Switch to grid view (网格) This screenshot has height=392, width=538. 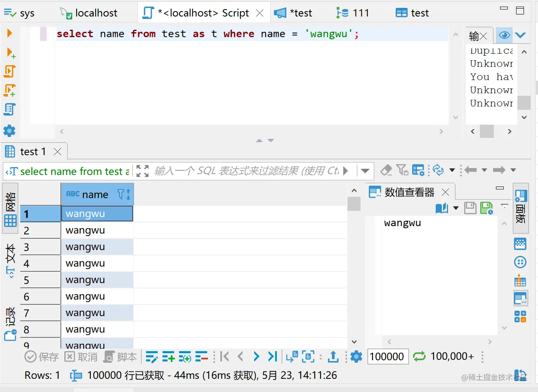[10, 208]
